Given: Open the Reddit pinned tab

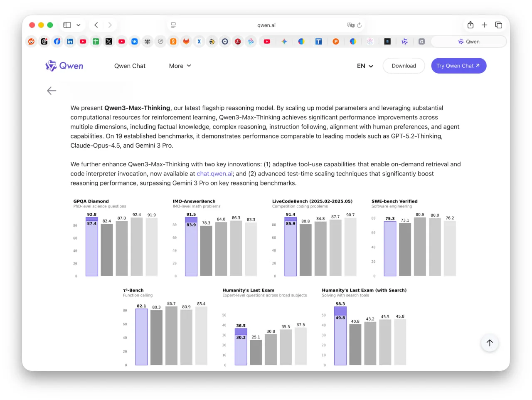Looking at the screenshot, I should click(31, 42).
